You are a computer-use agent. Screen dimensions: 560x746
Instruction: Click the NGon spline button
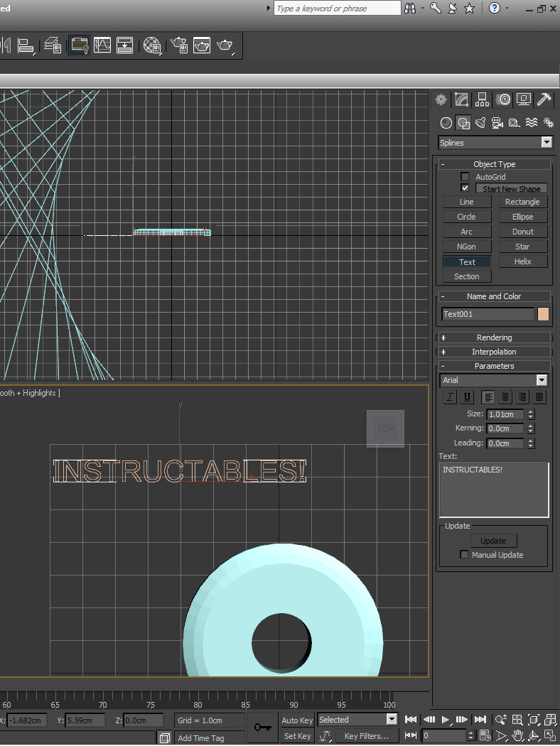coord(467,247)
